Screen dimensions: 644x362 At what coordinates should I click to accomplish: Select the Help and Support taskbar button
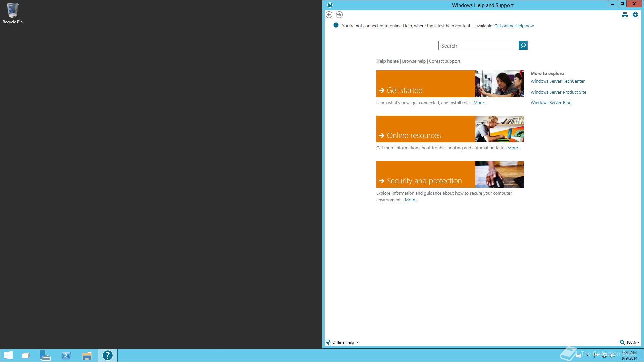coord(108,355)
